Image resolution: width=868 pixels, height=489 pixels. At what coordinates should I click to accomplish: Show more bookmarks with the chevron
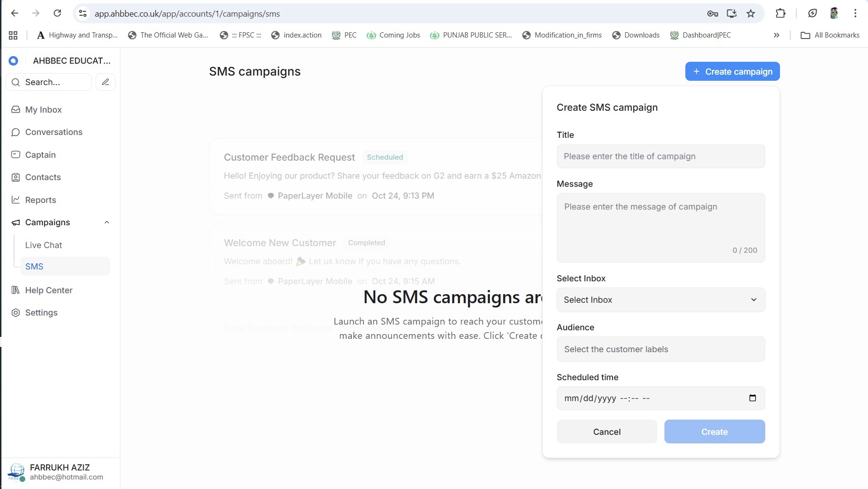(776, 35)
